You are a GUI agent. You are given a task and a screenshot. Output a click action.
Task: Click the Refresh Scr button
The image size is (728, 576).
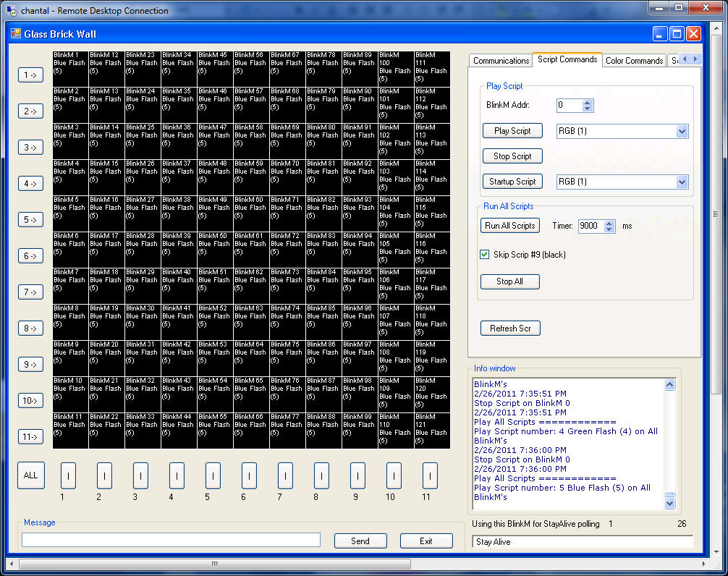[509, 329]
